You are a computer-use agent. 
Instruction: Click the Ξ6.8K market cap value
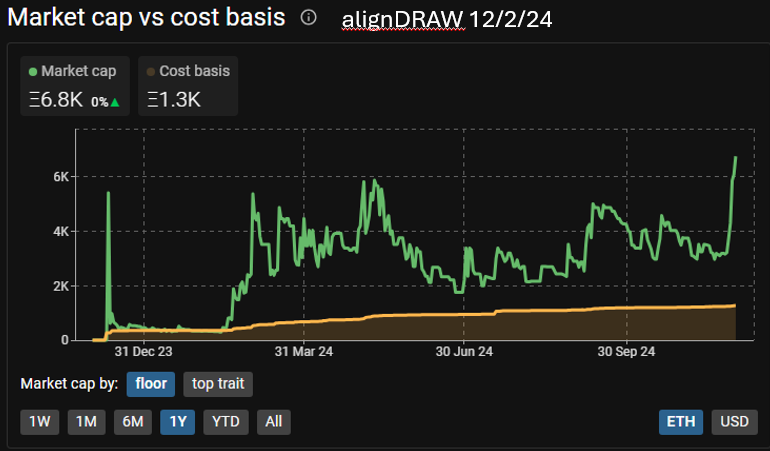click(x=56, y=100)
